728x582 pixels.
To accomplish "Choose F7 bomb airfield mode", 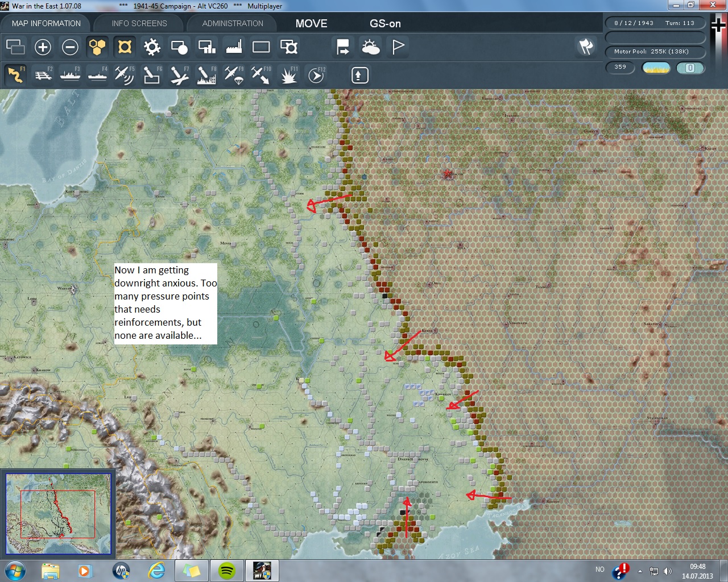I will coord(179,75).
